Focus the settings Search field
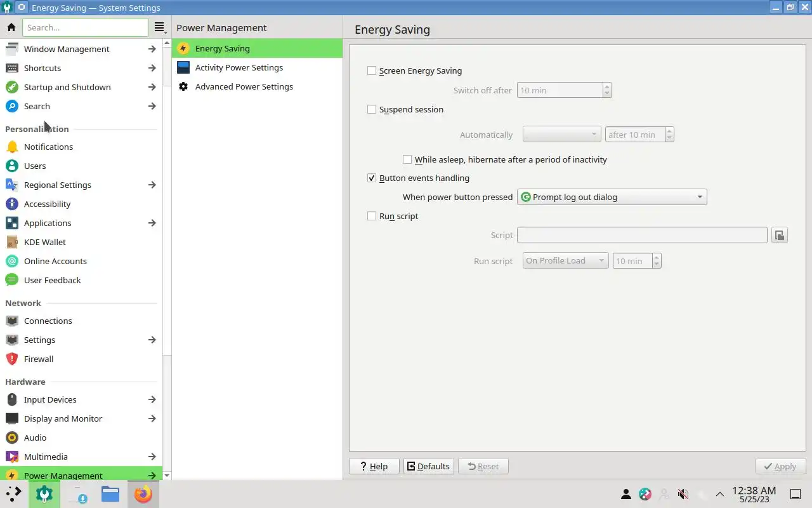812x508 pixels. coord(86,27)
